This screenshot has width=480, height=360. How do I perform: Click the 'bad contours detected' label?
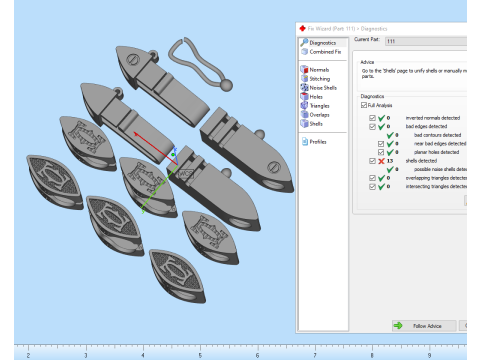pos(437,135)
